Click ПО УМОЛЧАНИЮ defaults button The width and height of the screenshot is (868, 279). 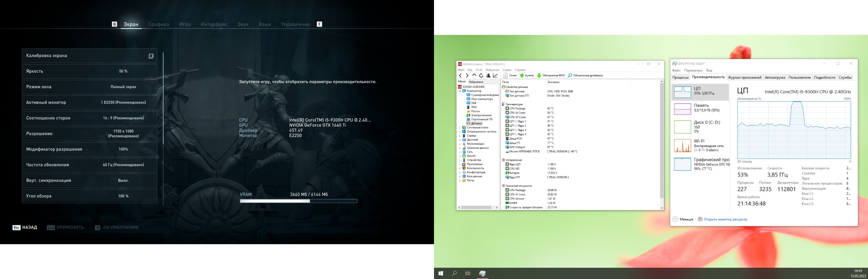pyautogui.click(x=117, y=227)
